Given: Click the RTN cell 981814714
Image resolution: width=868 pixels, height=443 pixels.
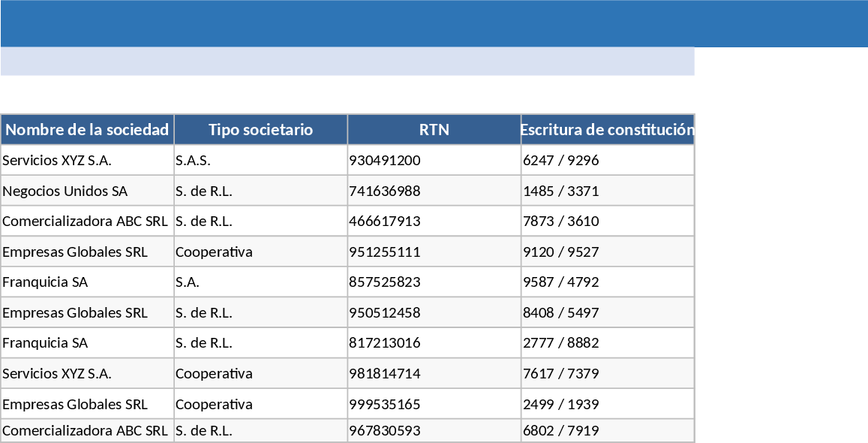Looking at the screenshot, I should [x=434, y=373].
